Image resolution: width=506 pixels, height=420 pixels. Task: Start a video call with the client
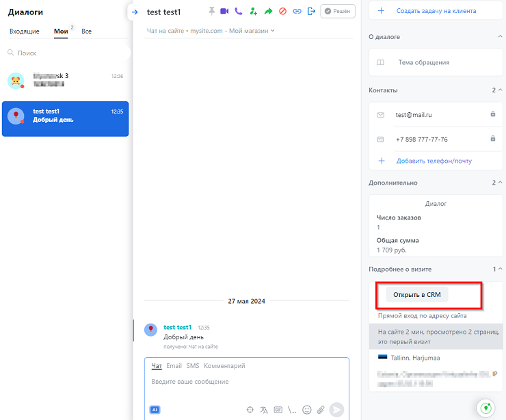click(x=224, y=12)
